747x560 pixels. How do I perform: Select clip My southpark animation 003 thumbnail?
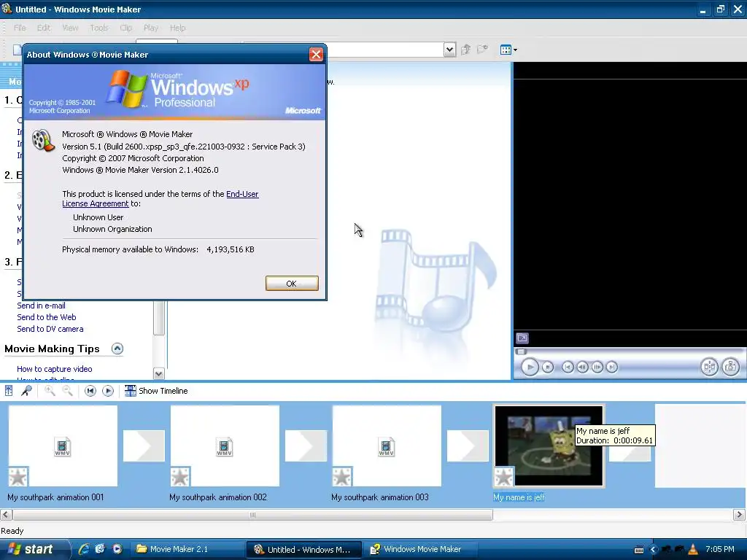(x=387, y=446)
